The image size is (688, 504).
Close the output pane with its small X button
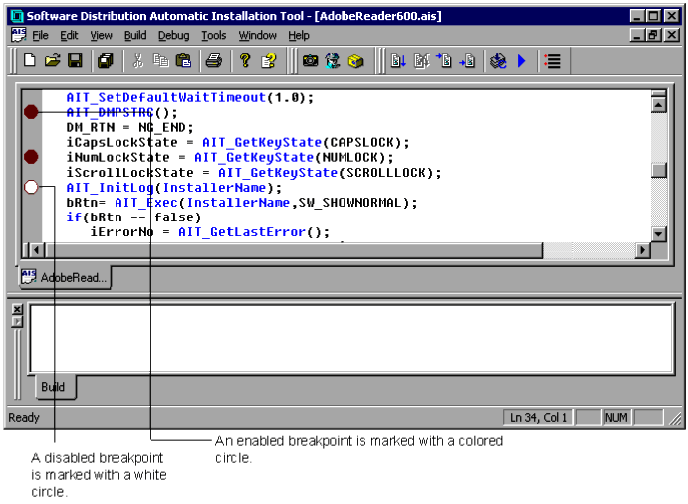click(17, 310)
